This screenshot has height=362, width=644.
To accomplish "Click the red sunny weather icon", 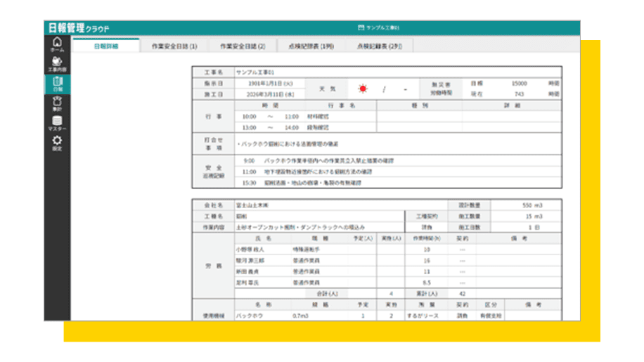I will click(363, 89).
